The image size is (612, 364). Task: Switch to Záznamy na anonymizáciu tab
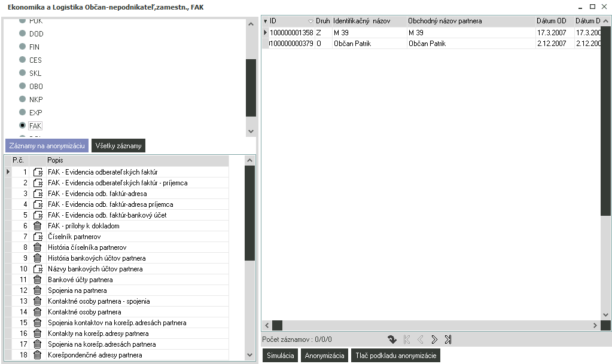[x=47, y=145]
